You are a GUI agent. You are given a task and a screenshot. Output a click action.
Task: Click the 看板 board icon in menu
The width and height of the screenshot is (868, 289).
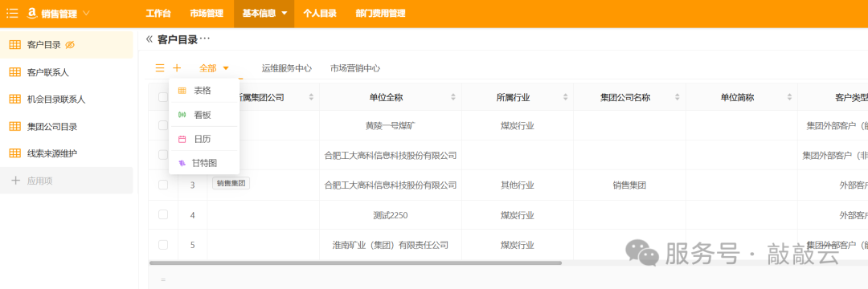click(x=182, y=115)
